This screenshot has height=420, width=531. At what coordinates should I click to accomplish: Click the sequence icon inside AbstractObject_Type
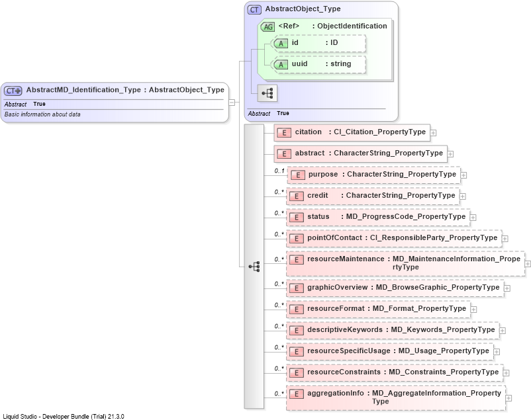pyautogui.click(x=267, y=93)
